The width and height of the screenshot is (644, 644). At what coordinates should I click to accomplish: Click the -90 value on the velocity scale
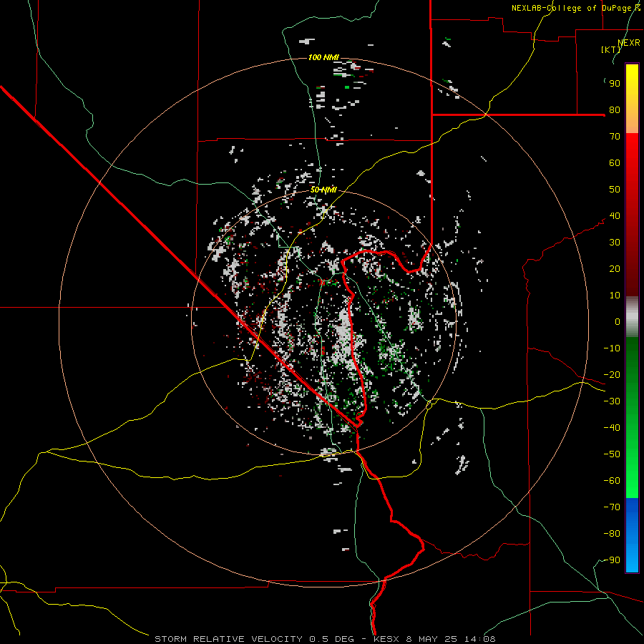(x=612, y=560)
